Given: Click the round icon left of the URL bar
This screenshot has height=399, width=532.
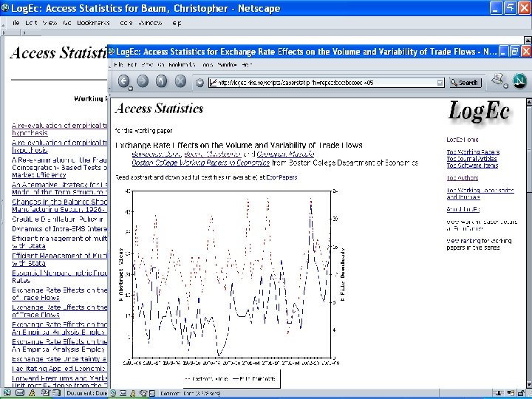Looking at the screenshot, I should point(200,83).
